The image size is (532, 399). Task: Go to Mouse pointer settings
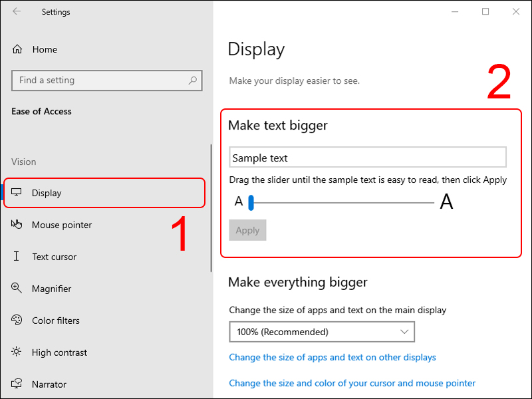(62, 225)
